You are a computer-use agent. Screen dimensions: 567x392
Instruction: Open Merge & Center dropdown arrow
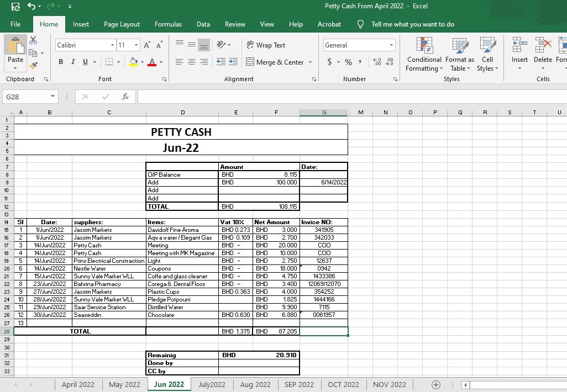tap(310, 62)
